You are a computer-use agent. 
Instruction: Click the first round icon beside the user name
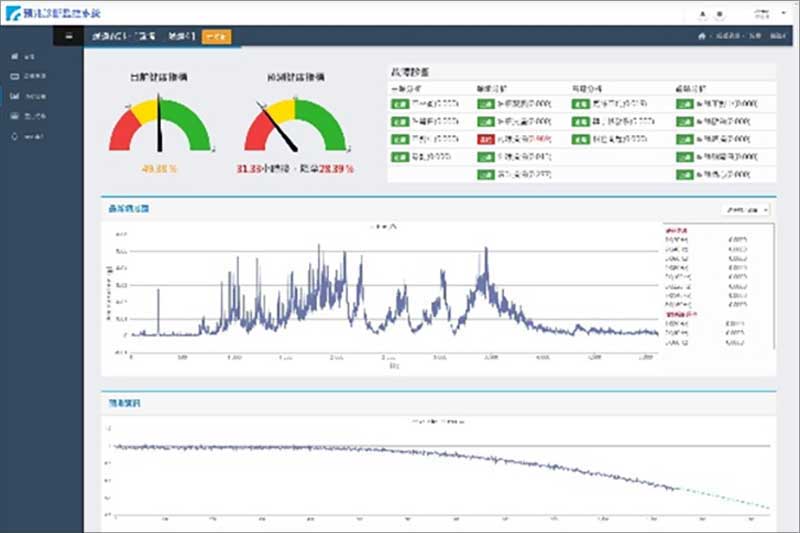tap(703, 14)
